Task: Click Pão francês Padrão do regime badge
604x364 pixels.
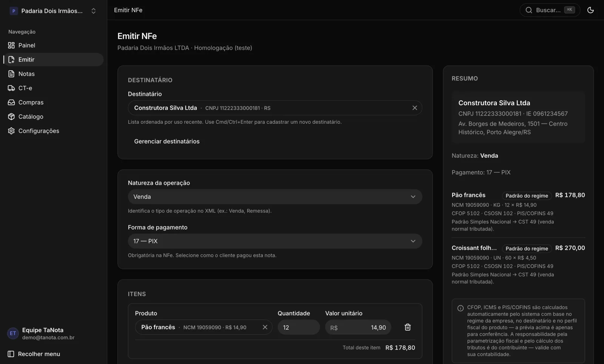Action: 527,195
